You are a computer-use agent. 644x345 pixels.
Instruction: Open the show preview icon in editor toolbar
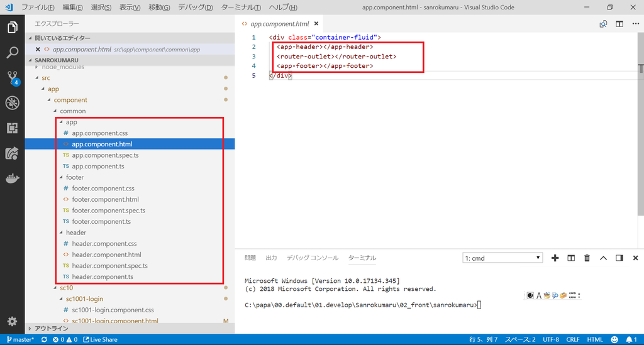603,24
